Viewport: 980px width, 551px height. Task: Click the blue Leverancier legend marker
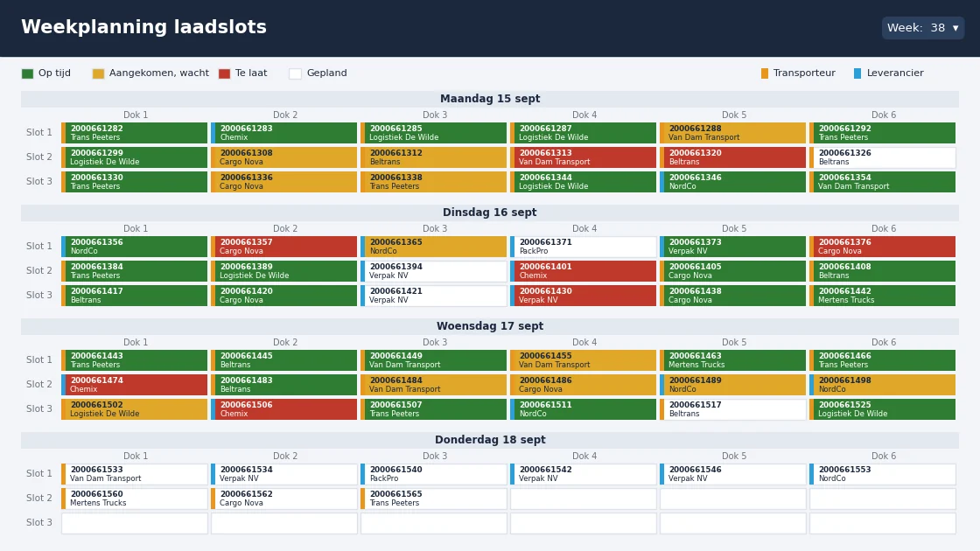(857, 73)
